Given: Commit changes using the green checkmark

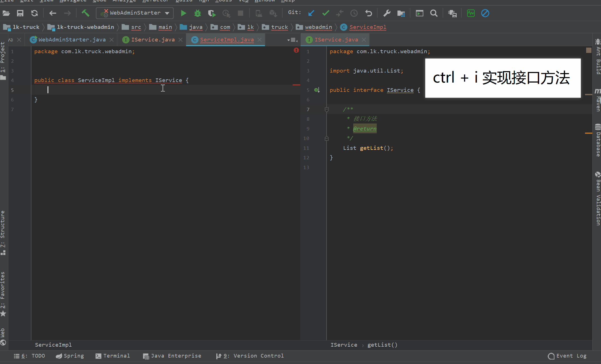Looking at the screenshot, I should tap(325, 13).
